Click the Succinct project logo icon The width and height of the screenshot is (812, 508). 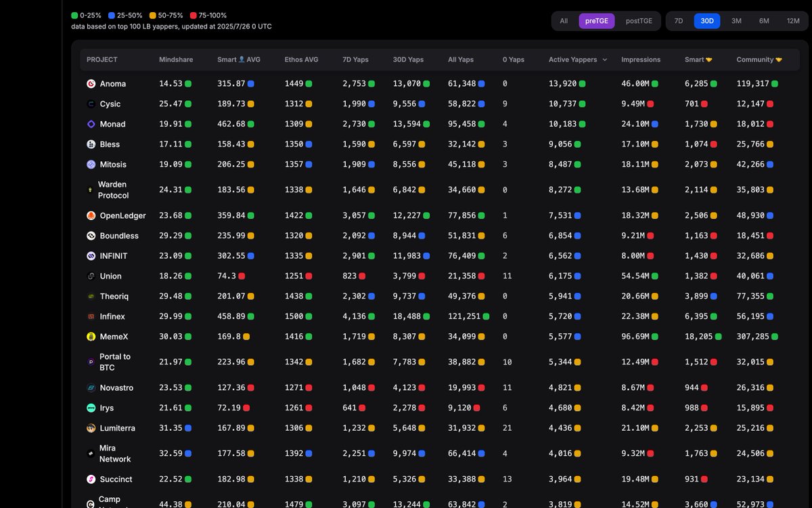[91, 480]
